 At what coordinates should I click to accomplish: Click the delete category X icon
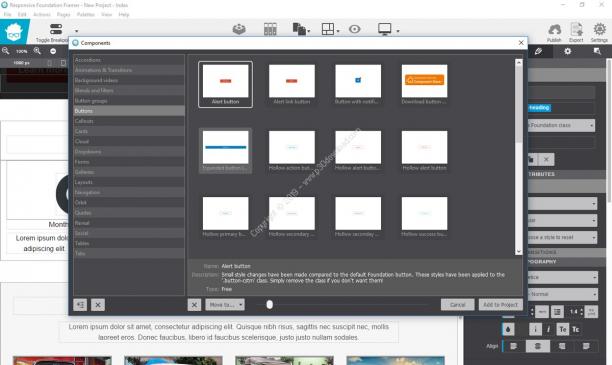[98, 304]
